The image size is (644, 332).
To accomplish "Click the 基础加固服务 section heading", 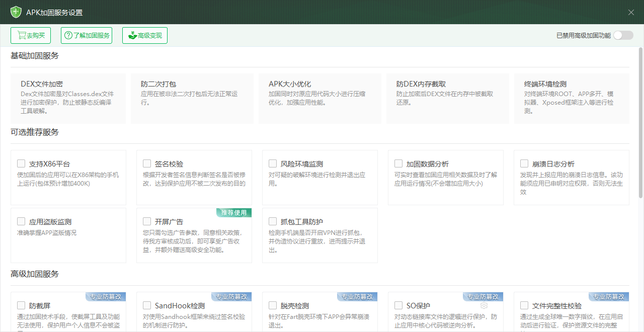I will coord(35,56).
